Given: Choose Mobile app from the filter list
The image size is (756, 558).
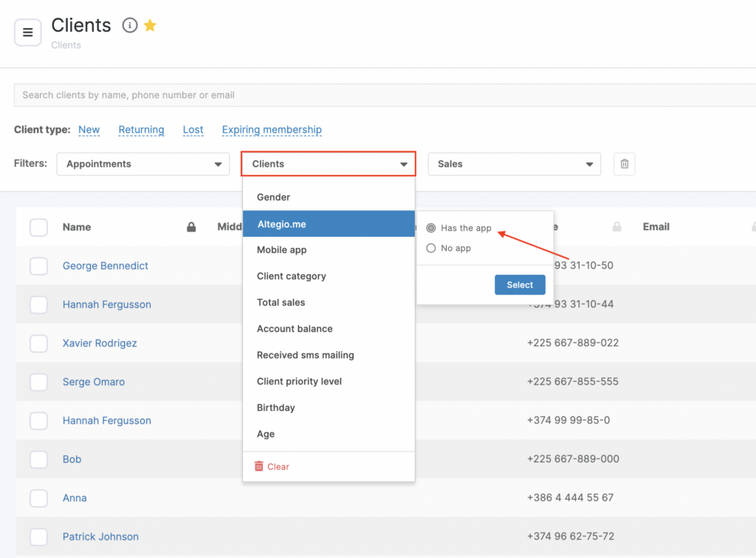Looking at the screenshot, I should (x=282, y=249).
